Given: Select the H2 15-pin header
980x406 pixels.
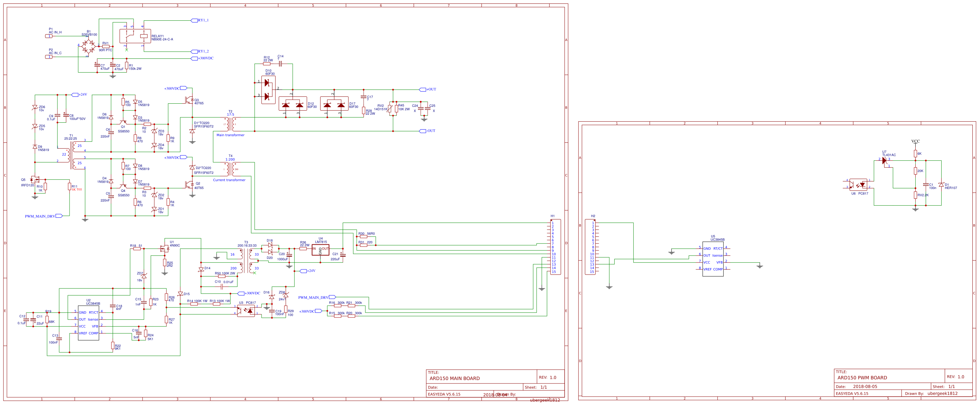Looking at the screenshot, I should (x=590, y=247).
